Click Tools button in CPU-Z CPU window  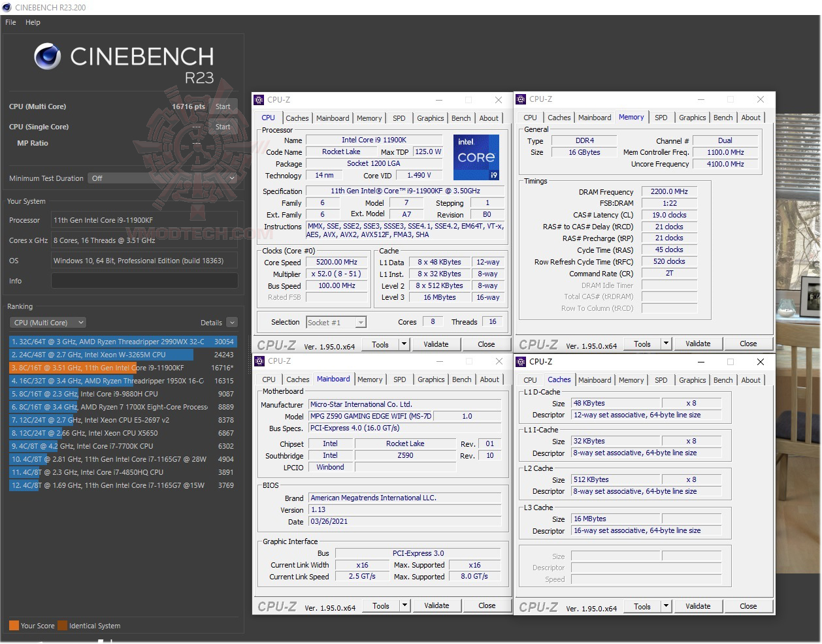380,344
